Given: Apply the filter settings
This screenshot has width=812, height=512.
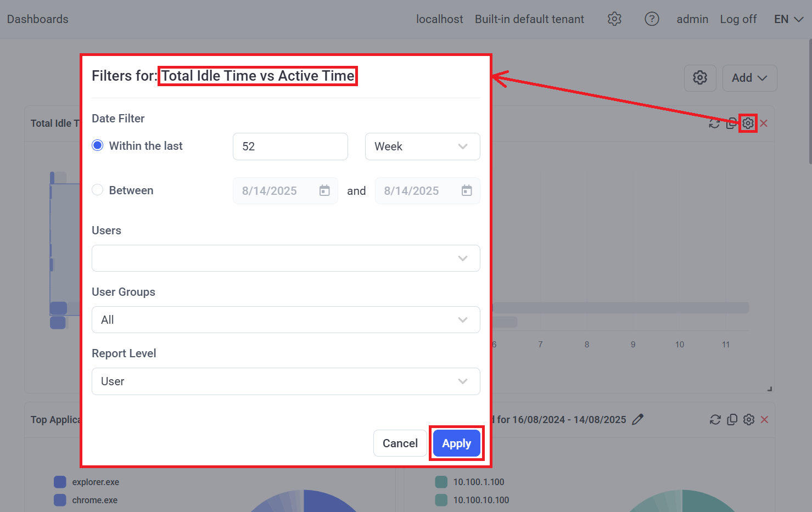Looking at the screenshot, I should click(x=456, y=443).
